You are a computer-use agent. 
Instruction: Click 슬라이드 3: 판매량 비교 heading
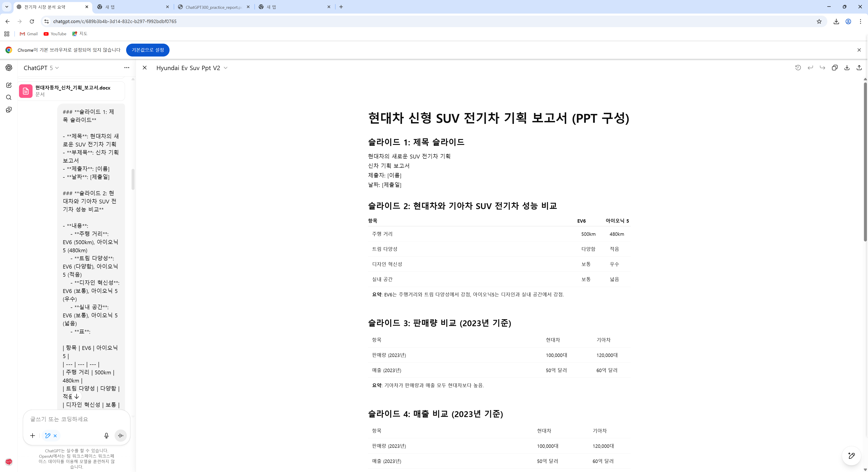[x=439, y=323]
